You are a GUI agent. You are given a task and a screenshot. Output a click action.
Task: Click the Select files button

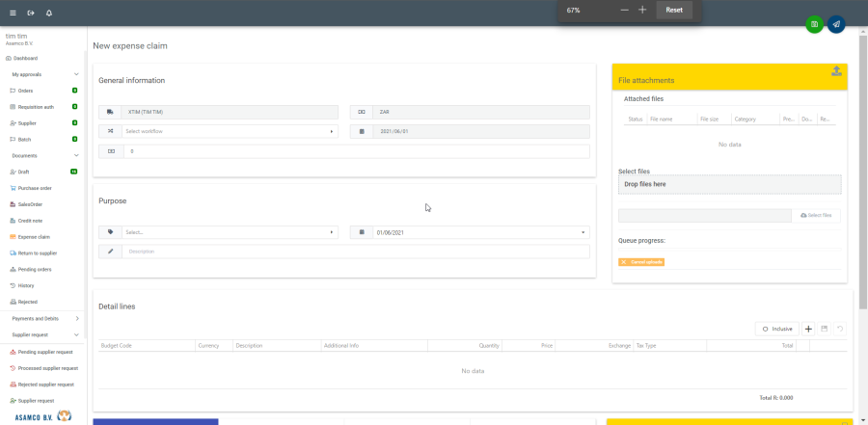[816, 215]
